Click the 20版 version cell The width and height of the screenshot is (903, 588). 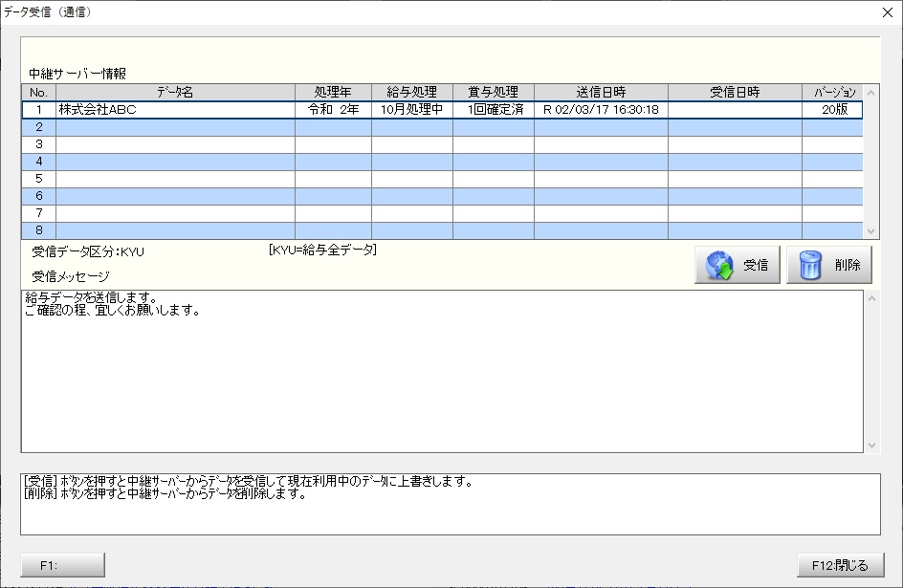click(x=832, y=110)
